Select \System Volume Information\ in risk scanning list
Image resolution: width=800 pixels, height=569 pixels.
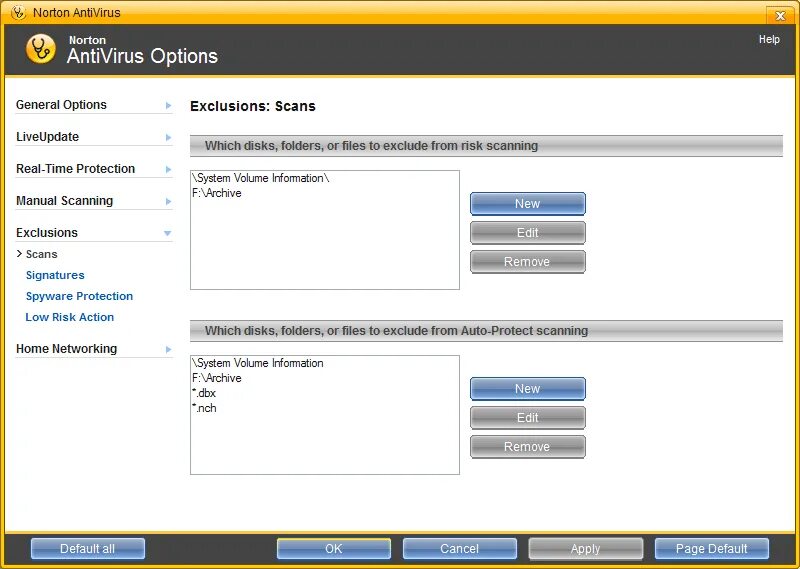(261, 178)
